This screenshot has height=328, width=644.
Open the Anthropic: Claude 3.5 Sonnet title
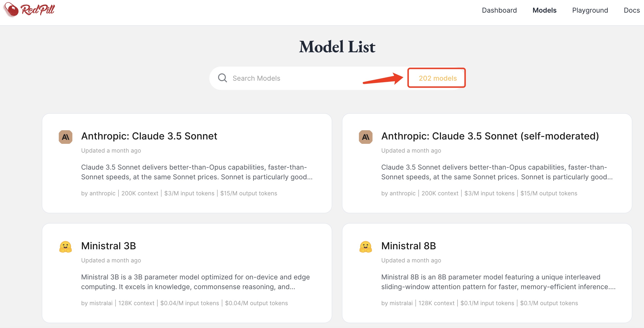tap(149, 136)
